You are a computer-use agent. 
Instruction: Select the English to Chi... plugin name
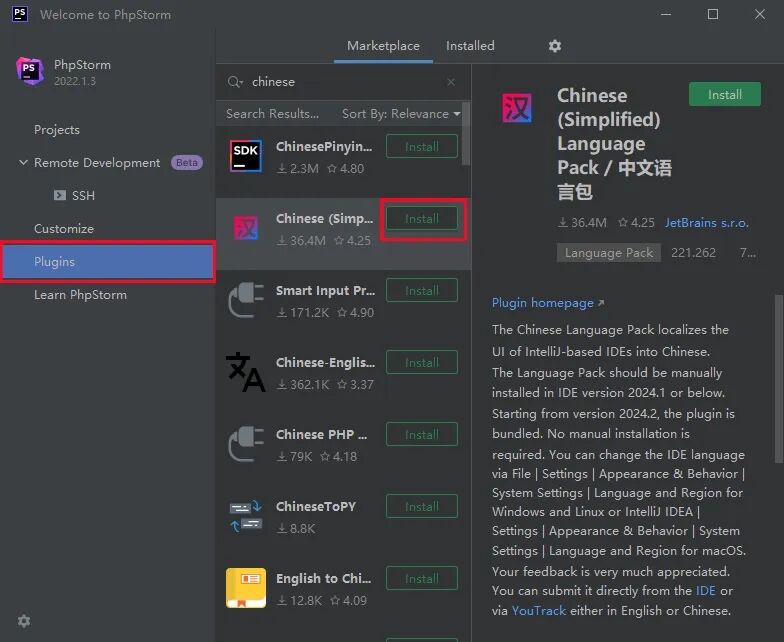pos(324,578)
